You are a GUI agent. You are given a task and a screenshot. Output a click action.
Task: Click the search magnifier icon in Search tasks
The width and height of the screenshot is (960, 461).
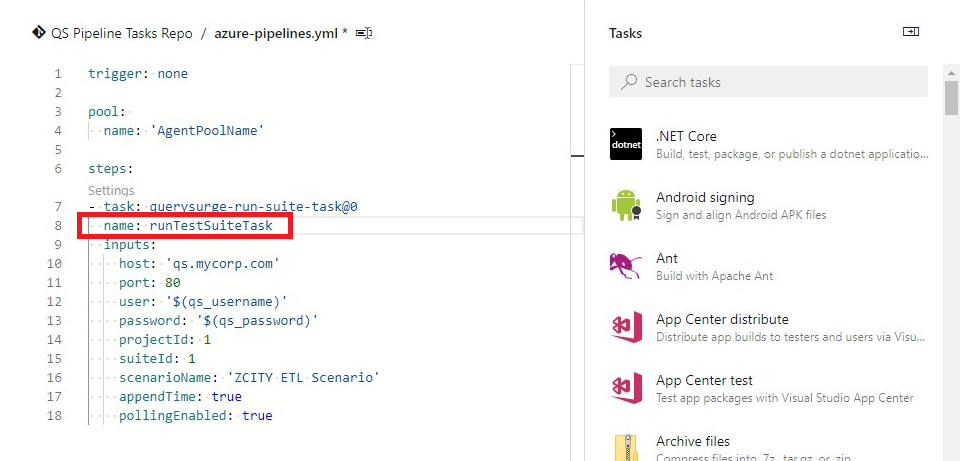[629, 82]
